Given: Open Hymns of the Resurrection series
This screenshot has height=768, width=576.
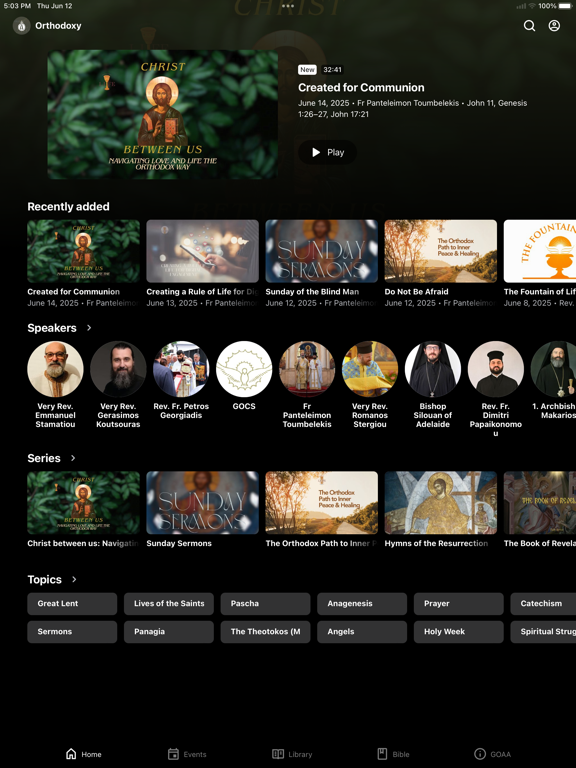Looking at the screenshot, I should (x=440, y=503).
